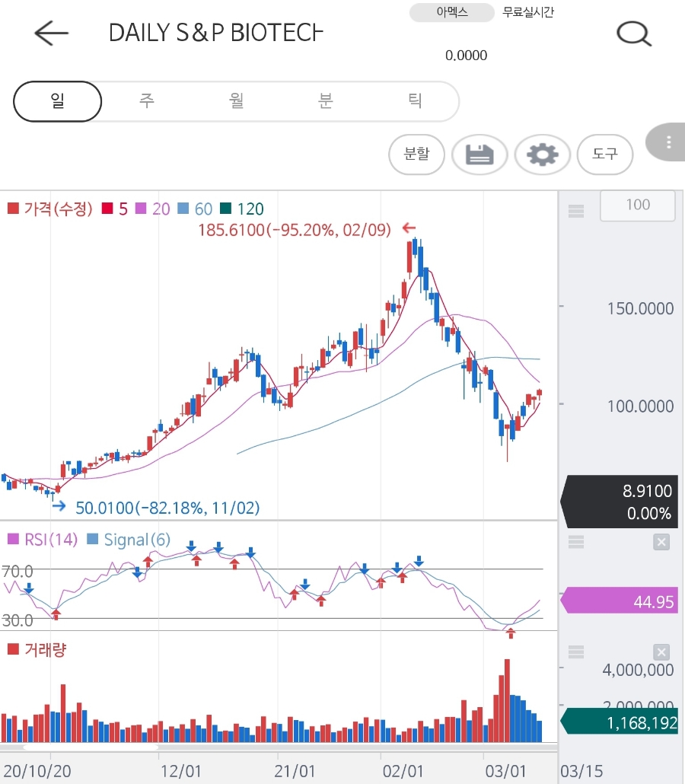Screen dimensions: 685x784
Task: Click the candle count field showing 100
Action: [637, 205]
